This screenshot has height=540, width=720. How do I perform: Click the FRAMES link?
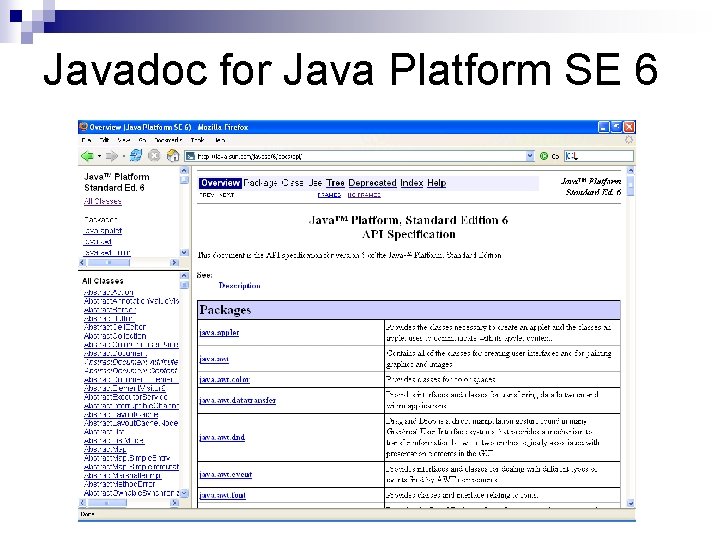(x=329, y=195)
